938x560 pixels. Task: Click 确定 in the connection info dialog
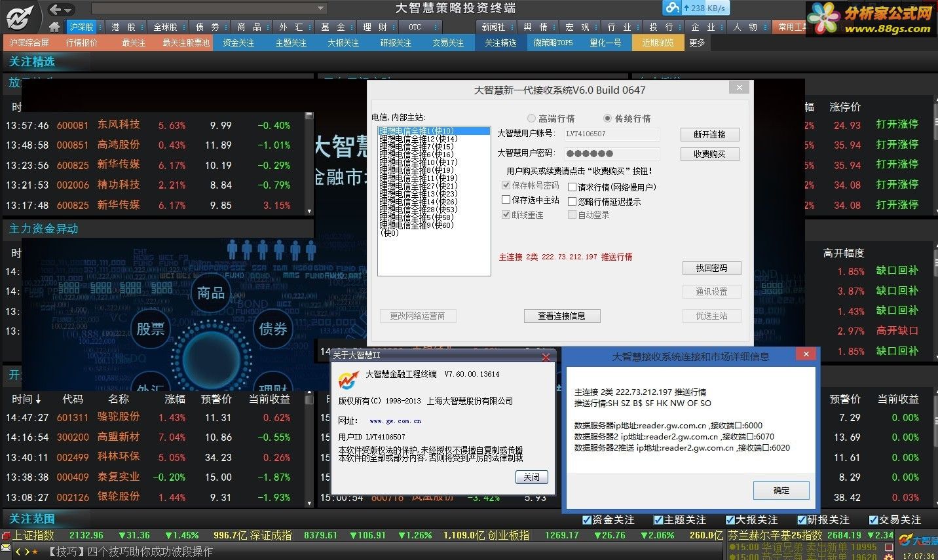[781, 491]
